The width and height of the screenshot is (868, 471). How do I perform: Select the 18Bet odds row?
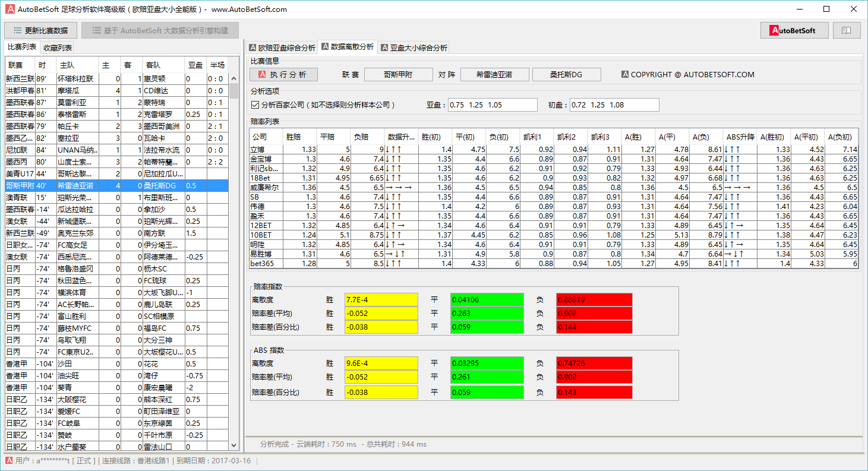pyautogui.click(x=554, y=178)
